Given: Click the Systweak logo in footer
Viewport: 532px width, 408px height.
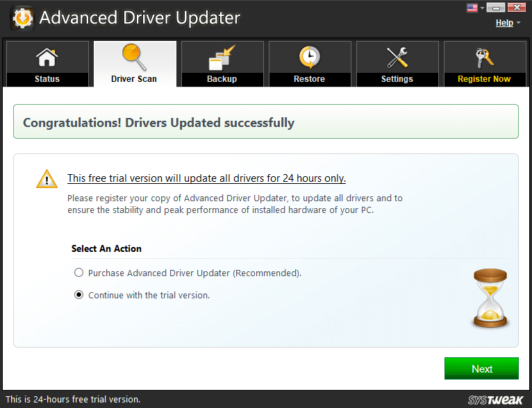Looking at the screenshot, I should 496,400.
